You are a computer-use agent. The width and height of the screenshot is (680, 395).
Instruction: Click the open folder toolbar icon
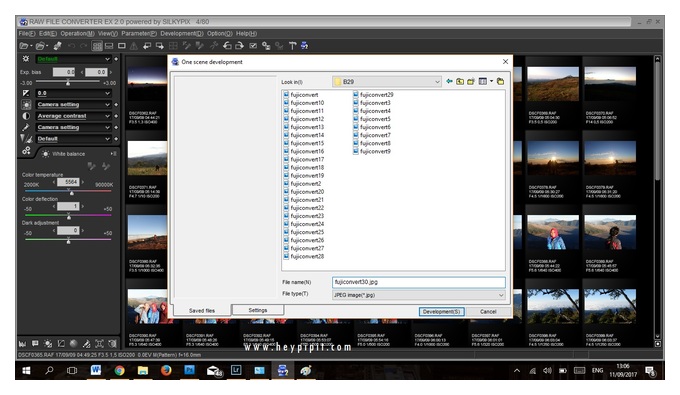click(41, 46)
